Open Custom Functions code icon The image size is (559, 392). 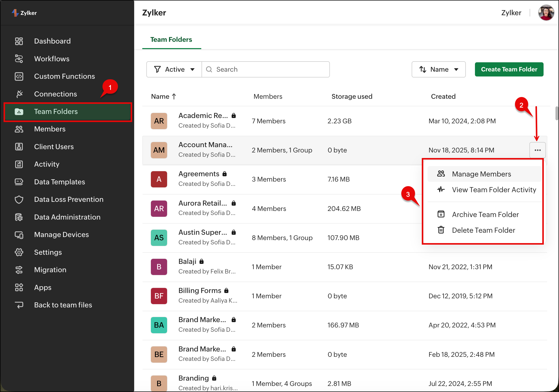coord(19,76)
